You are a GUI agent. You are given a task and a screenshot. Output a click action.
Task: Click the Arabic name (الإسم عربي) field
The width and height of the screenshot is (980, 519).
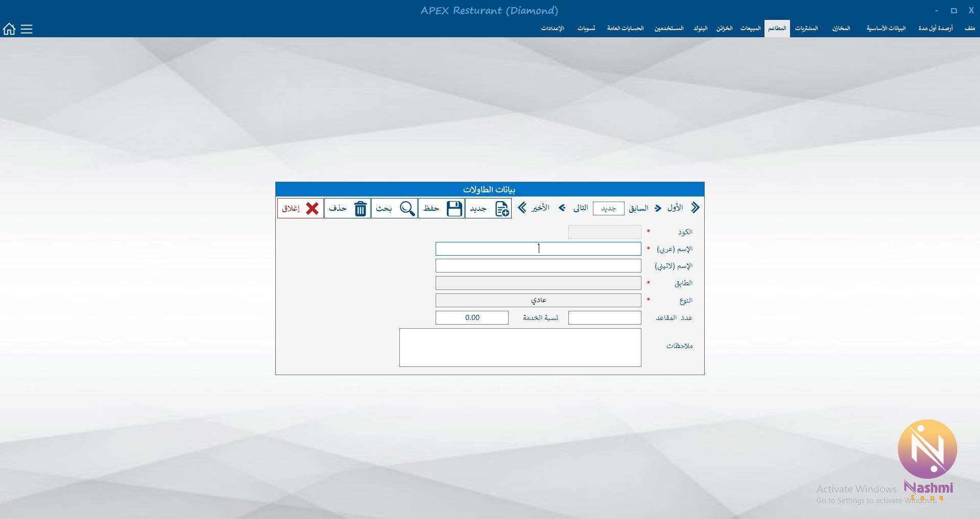538,249
